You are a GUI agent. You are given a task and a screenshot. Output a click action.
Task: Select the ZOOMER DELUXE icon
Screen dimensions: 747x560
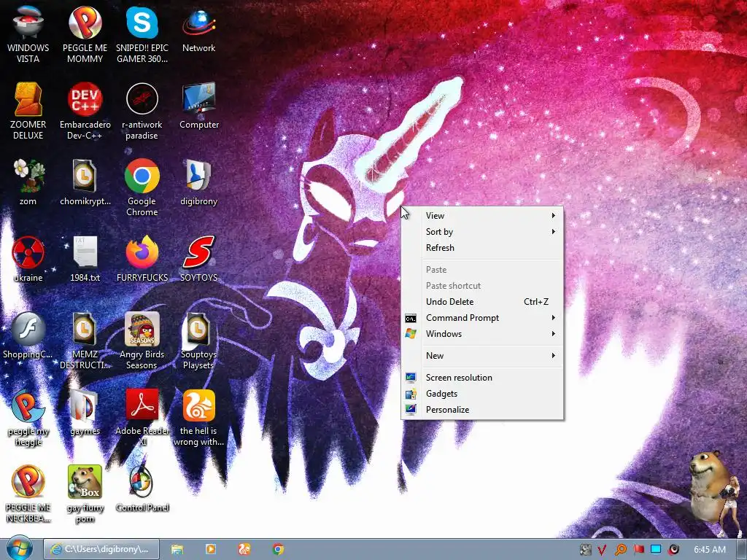pyautogui.click(x=28, y=111)
